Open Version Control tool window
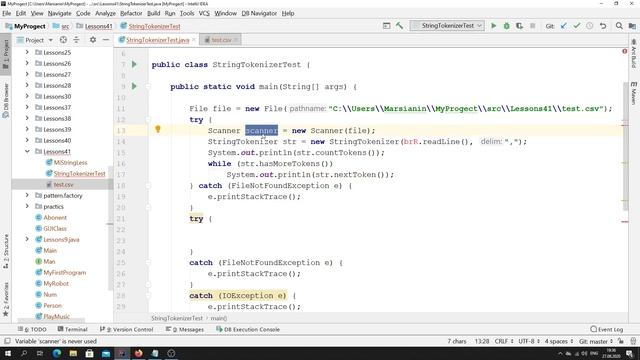Screen dimensions: 640x360 127,329
